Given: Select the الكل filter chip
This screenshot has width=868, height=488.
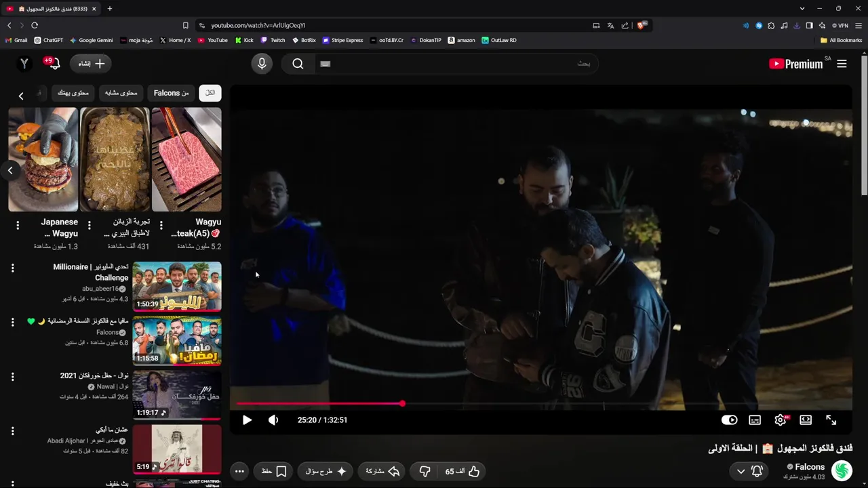Looking at the screenshot, I should tap(210, 93).
